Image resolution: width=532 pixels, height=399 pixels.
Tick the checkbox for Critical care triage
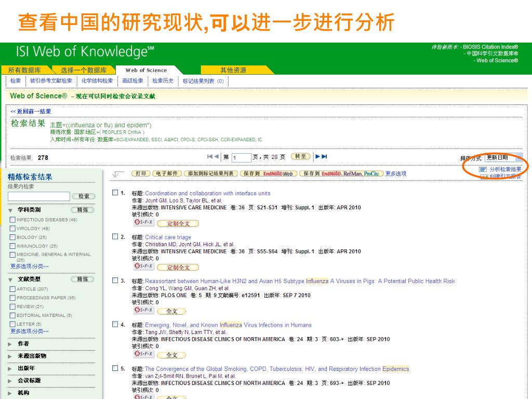[x=115, y=236]
